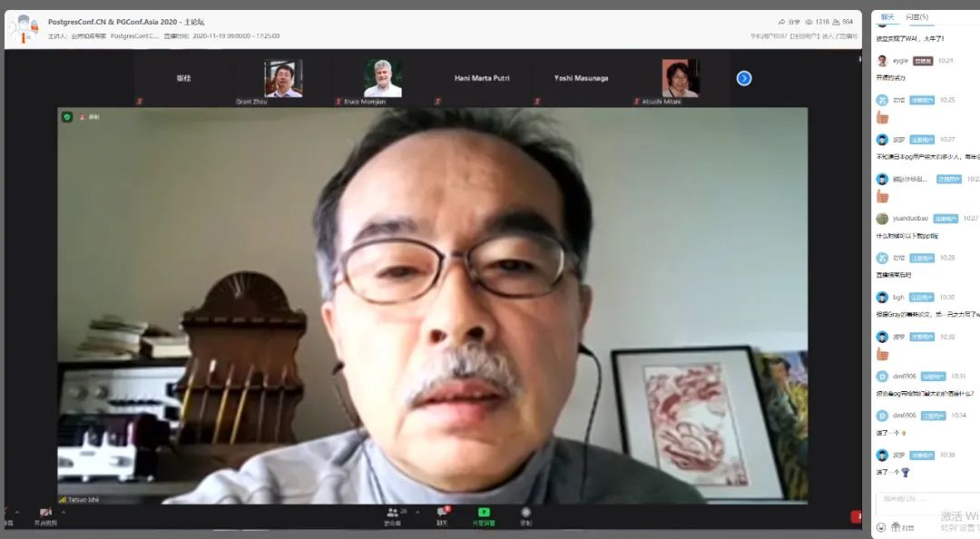Click the record icon in Zoom toolbar

tap(525, 512)
